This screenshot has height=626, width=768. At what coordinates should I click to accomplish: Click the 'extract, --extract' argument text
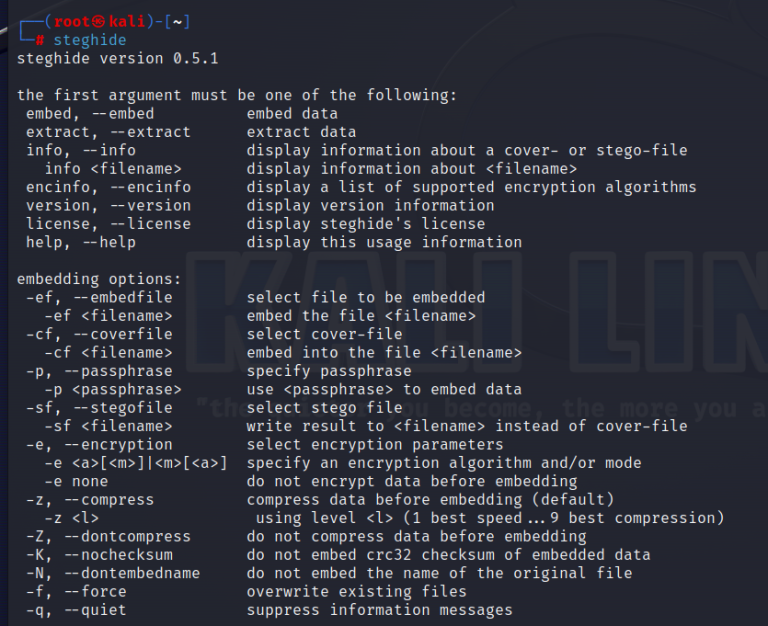[108, 132]
